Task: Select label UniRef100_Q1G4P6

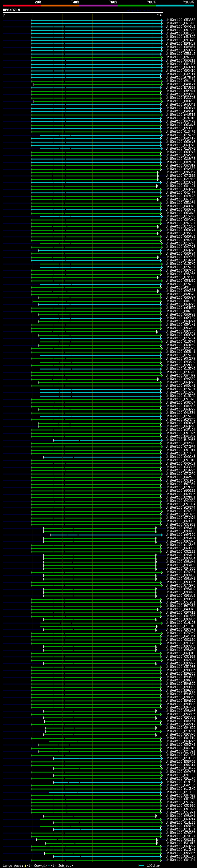Action: pyautogui.click(x=180, y=132)
